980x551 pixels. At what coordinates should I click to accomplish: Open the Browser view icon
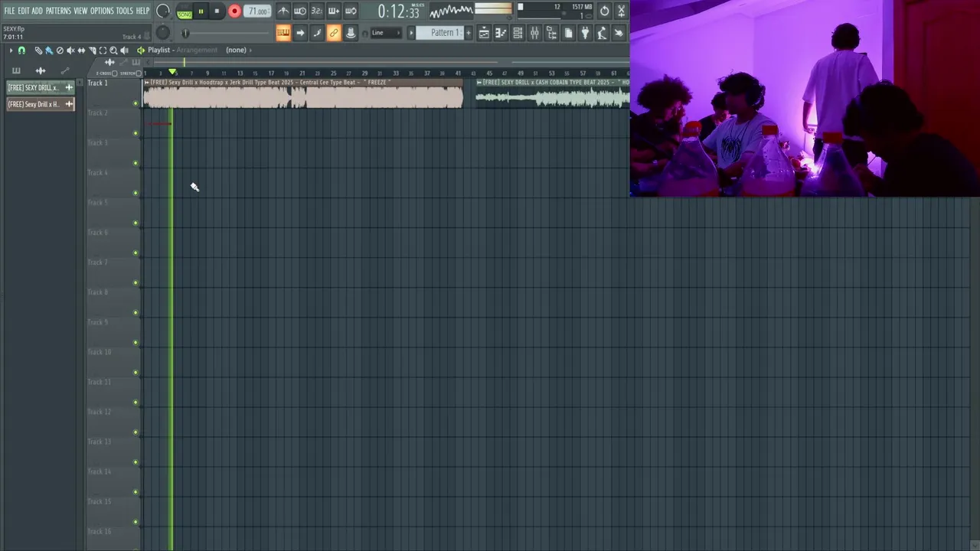click(552, 33)
